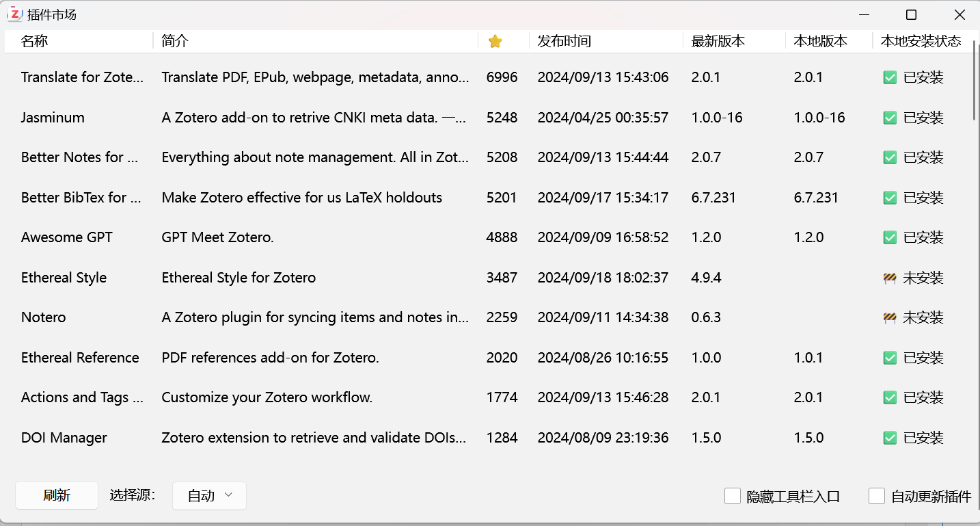980x526 pixels.
Task: Click green installed checkmark for Awesome GPT
Action: [x=890, y=237]
